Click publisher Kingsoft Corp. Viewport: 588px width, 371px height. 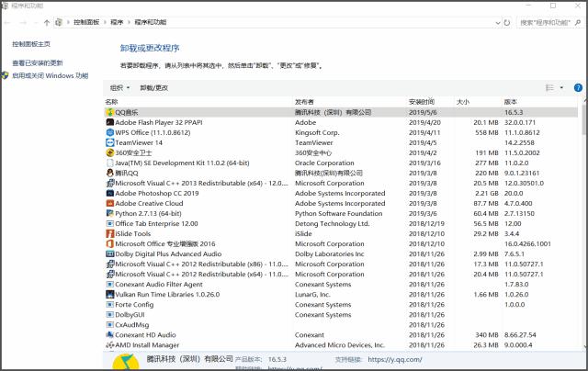(x=317, y=132)
